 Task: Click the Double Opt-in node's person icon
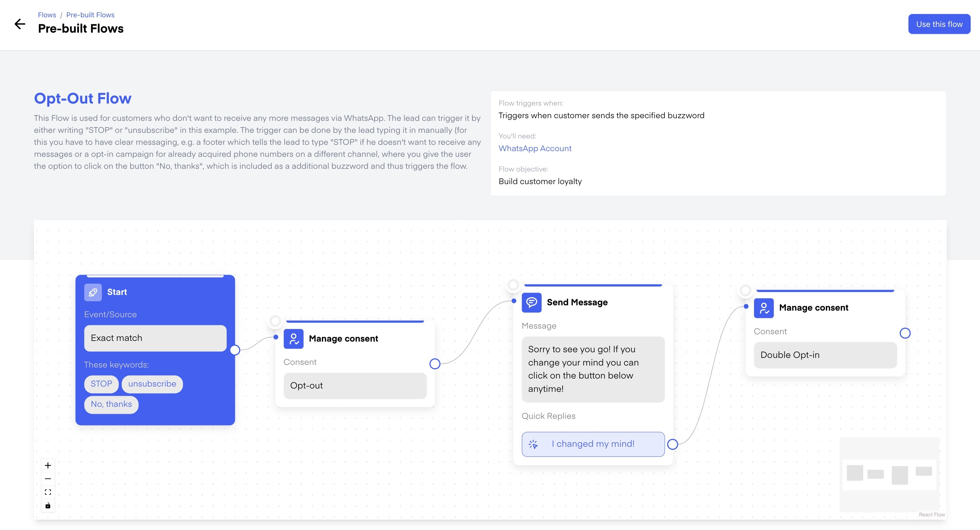[764, 308]
